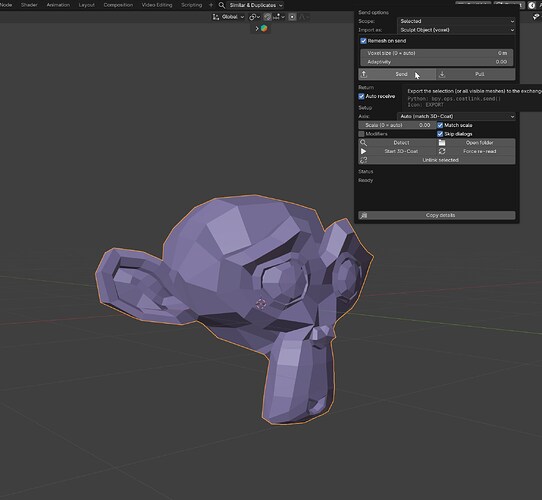Toggle proportional editing icon
Image resolution: width=542 pixels, height=500 pixels.
292,17
